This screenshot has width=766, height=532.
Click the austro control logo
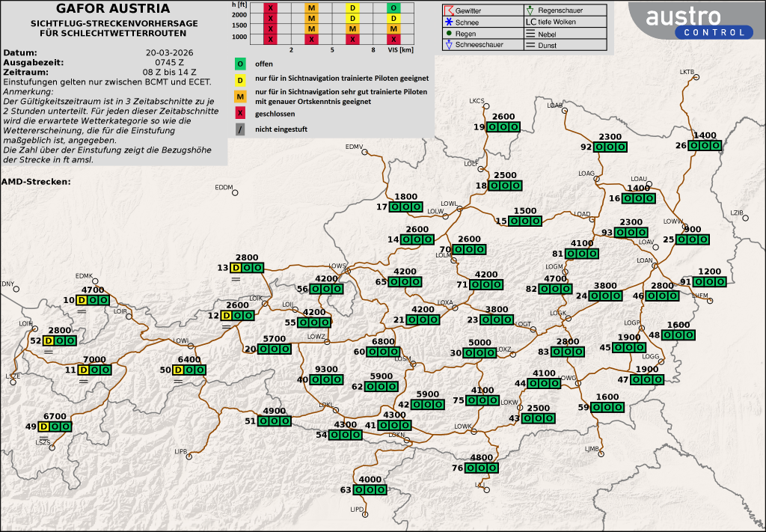[x=697, y=22]
